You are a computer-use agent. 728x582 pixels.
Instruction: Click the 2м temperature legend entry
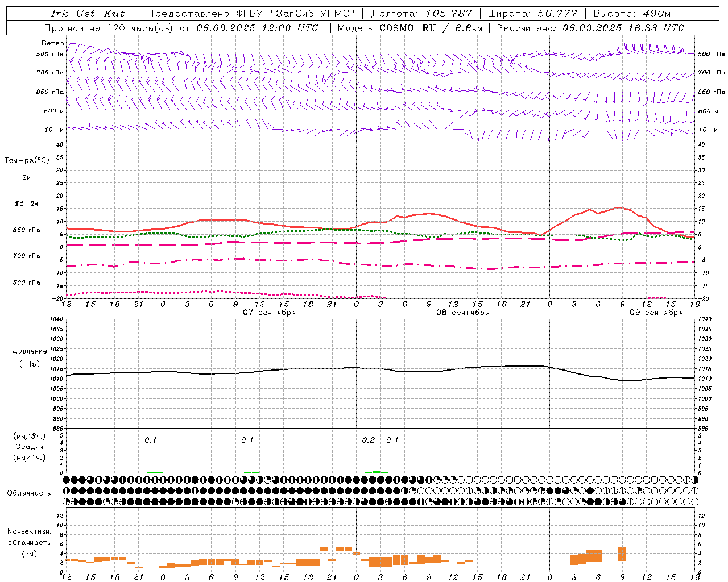[27, 178]
